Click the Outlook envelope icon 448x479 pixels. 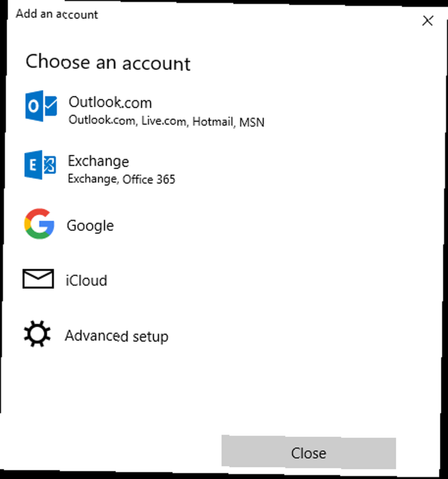pyautogui.click(x=41, y=106)
